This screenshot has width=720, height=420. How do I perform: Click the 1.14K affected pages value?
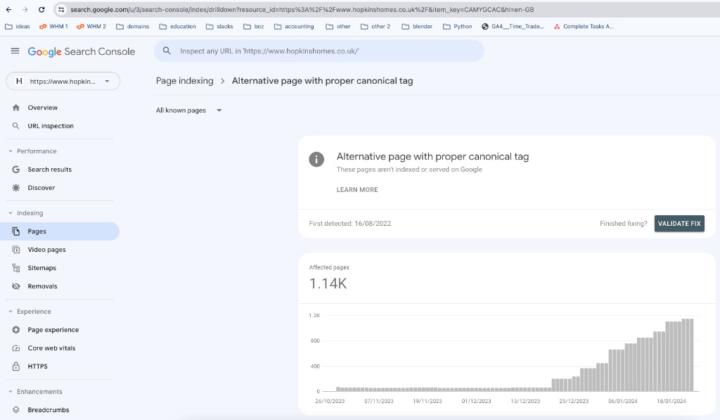(x=328, y=284)
